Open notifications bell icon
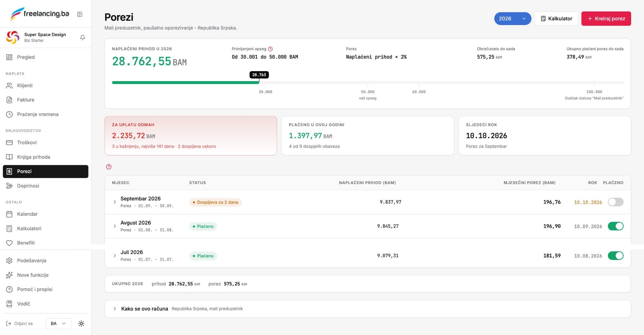This screenshot has width=644, height=335. point(82,37)
